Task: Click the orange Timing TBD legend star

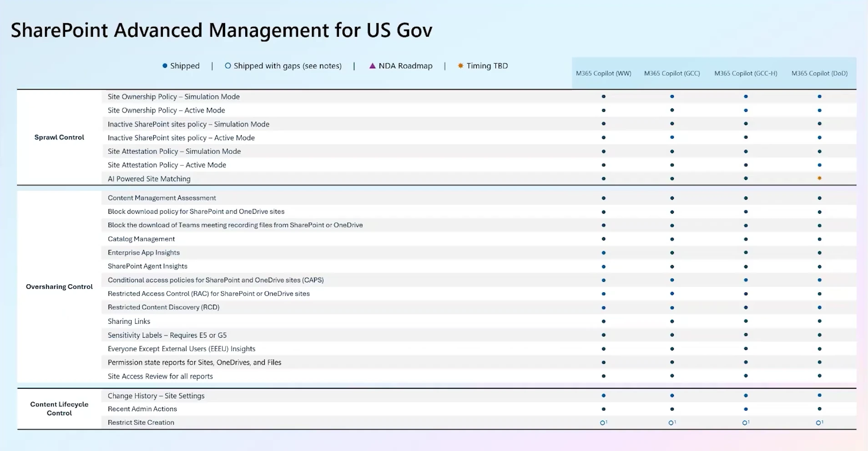Action: click(x=460, y=65)
